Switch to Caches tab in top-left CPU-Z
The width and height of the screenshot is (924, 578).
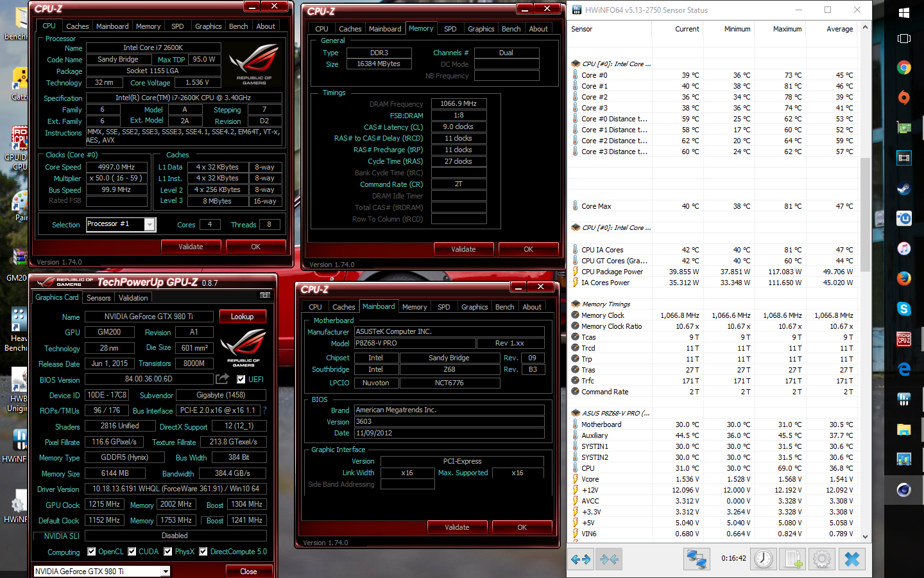78,26
